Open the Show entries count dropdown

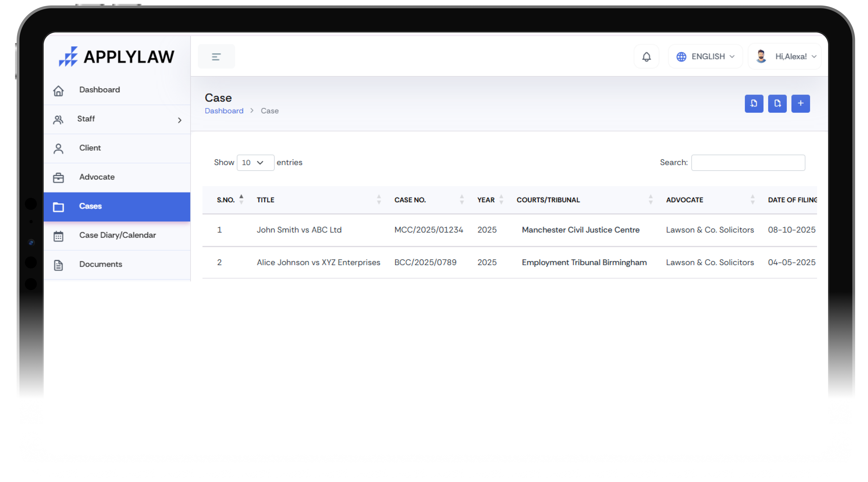[255, 163]
